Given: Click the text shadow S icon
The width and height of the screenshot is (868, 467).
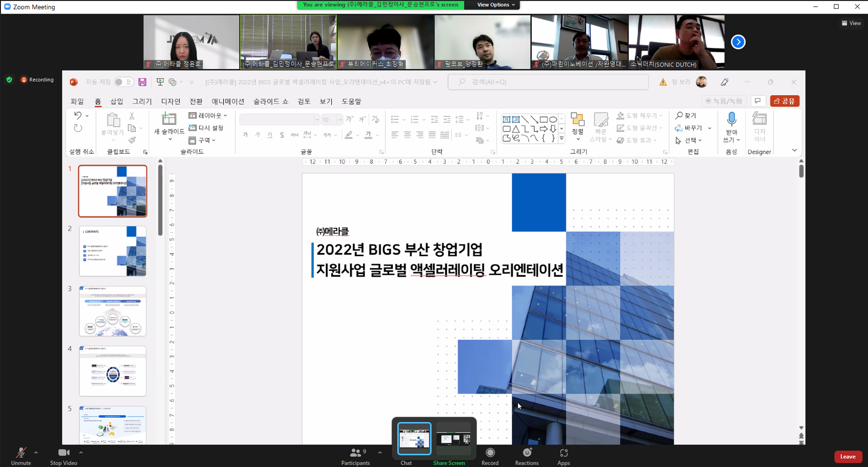Looking at the screenshot, I should click(x=282, y=135).
